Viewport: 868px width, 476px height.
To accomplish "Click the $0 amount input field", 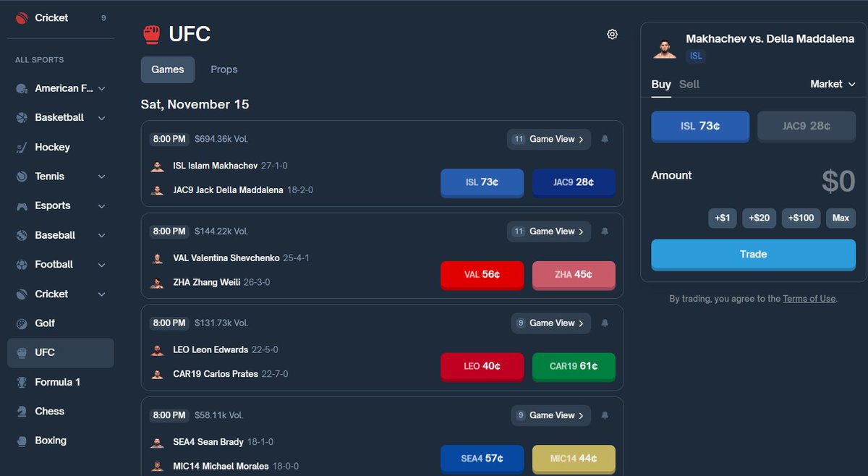I will point(838,182).
